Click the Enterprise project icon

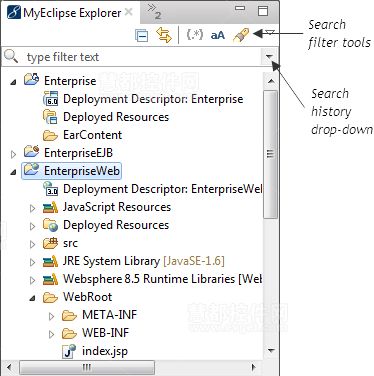coord(31,80)
